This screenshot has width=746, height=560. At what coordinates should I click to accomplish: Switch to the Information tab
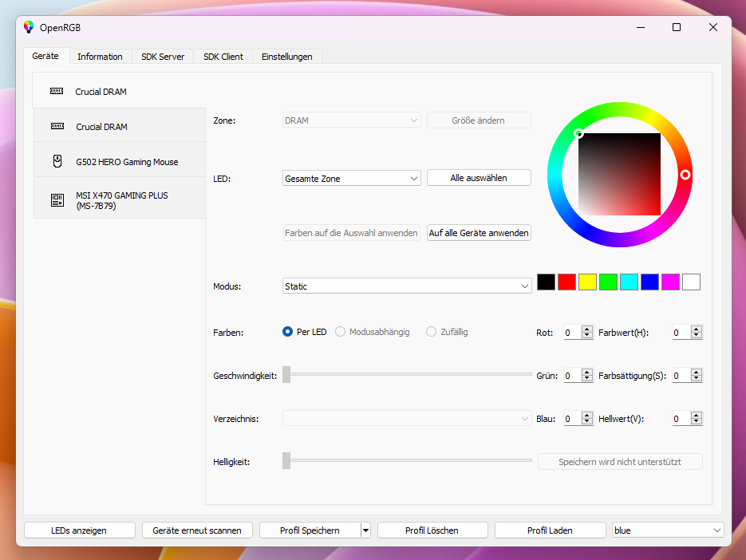(x=100, y=57)
